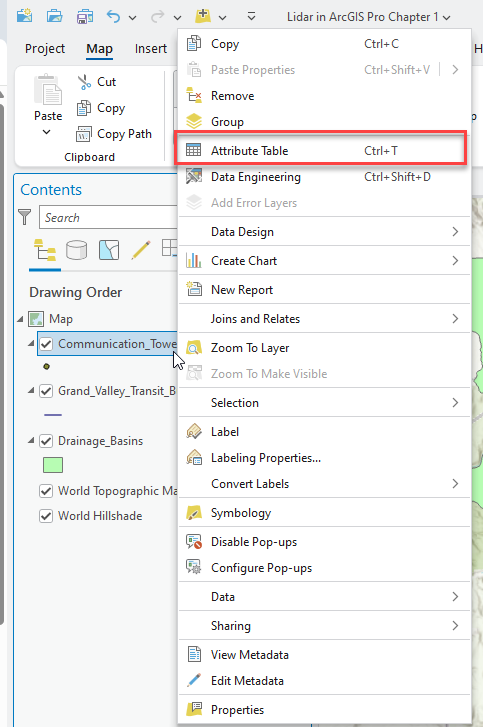
Task: Choose Label in the context menu
Action: pos(324,432)
